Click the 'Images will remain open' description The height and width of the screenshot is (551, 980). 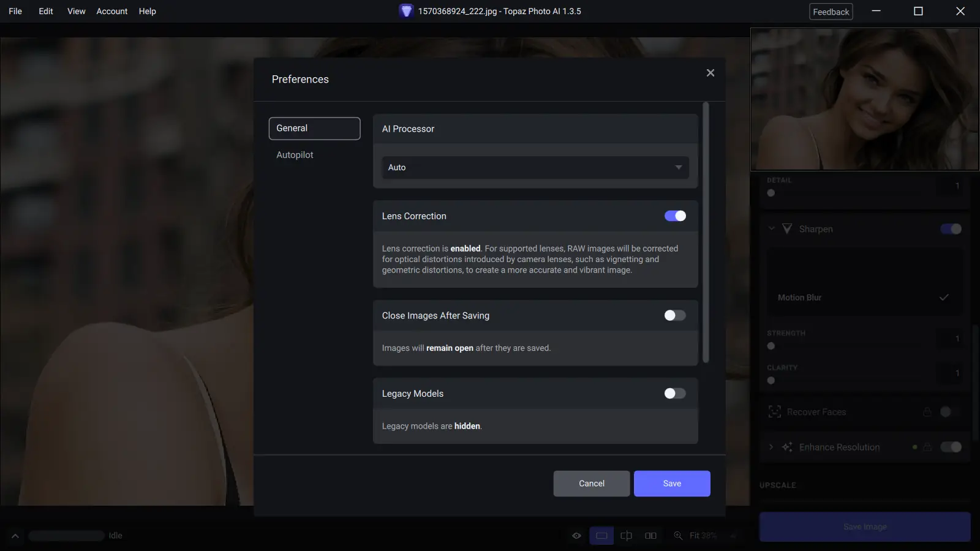click(x=466, y=348)
